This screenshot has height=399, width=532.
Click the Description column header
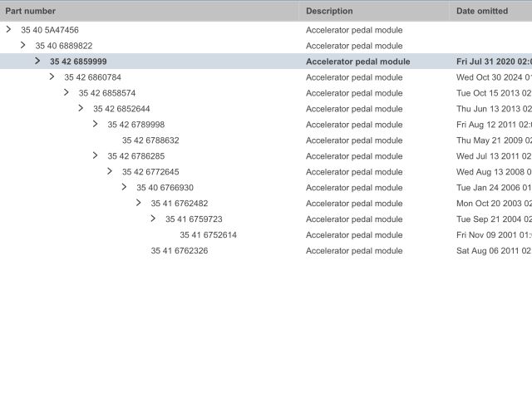(x=329, y=11)
